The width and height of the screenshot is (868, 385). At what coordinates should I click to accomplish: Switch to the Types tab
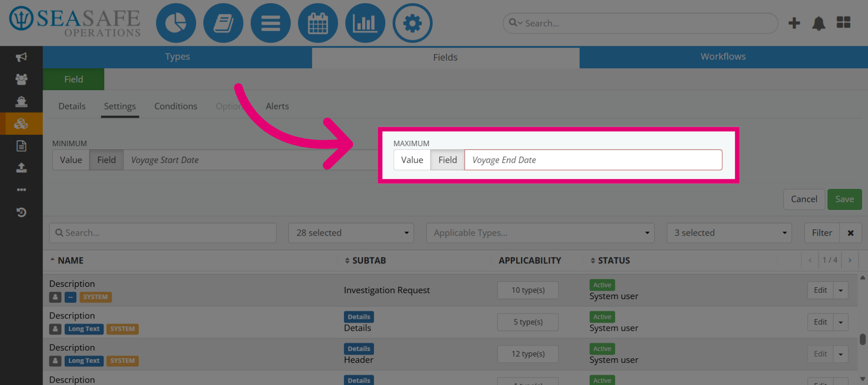tap(177, 57)
